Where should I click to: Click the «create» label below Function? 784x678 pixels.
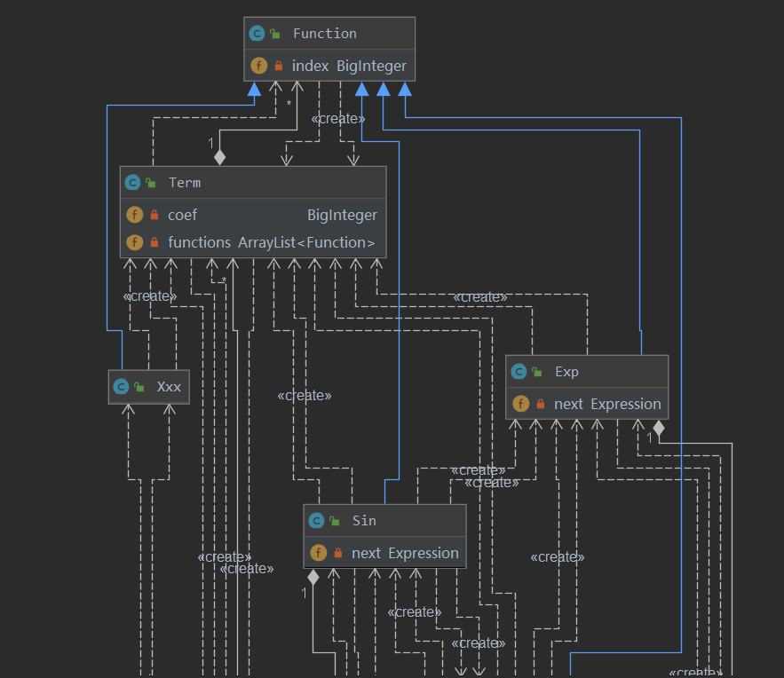(338, 119)
